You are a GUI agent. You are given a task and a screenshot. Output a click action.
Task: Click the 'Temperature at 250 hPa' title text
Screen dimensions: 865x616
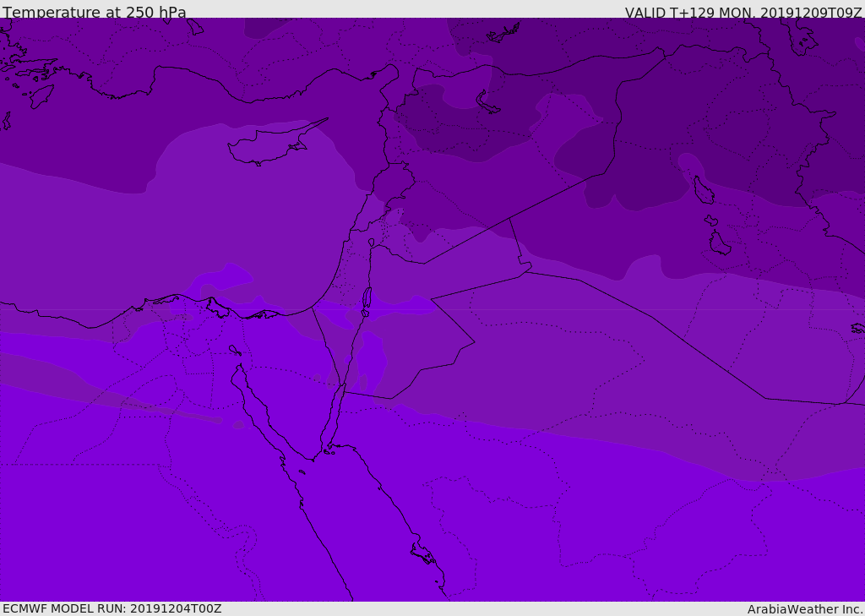[95, 12]
